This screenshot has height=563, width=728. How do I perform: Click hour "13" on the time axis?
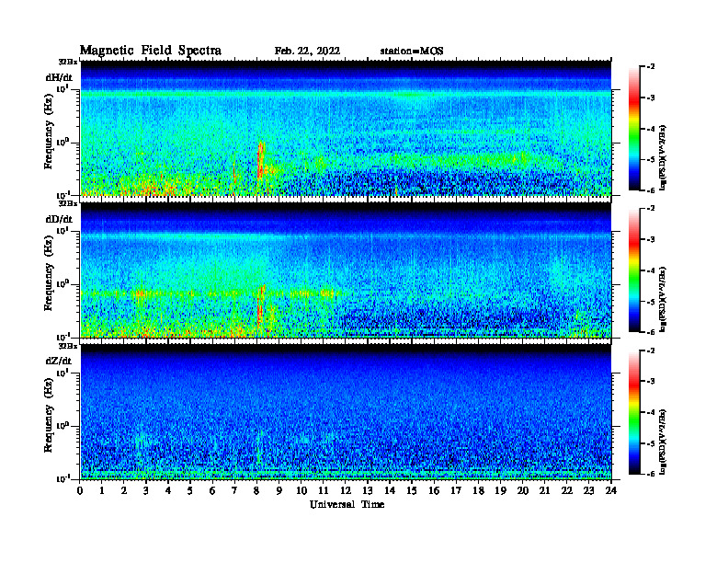click(x=368, y=491)
